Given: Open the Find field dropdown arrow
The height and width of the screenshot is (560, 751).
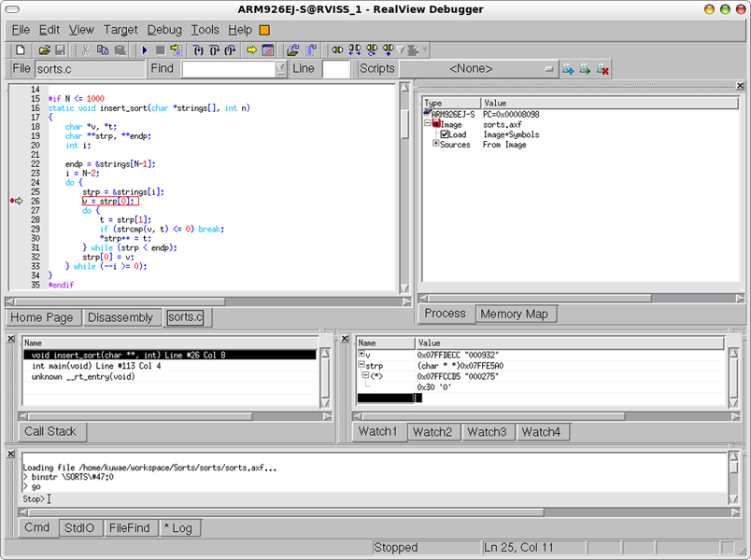Looking at the screenshot, I should pos(280,69).
